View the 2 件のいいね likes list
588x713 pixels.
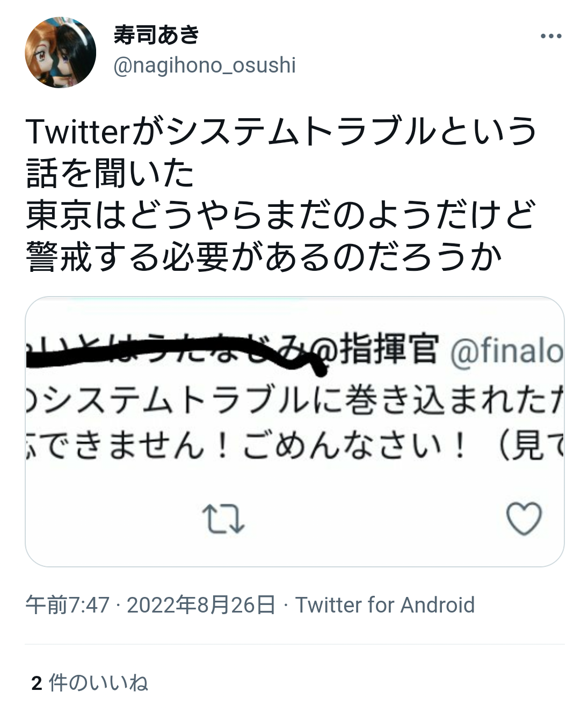tap(90, 683)
